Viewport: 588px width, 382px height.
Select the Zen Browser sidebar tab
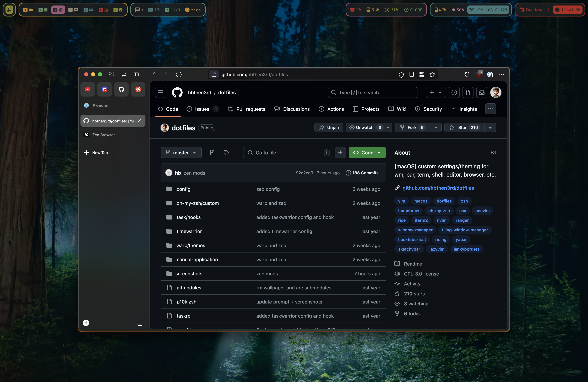coord(113,135)
